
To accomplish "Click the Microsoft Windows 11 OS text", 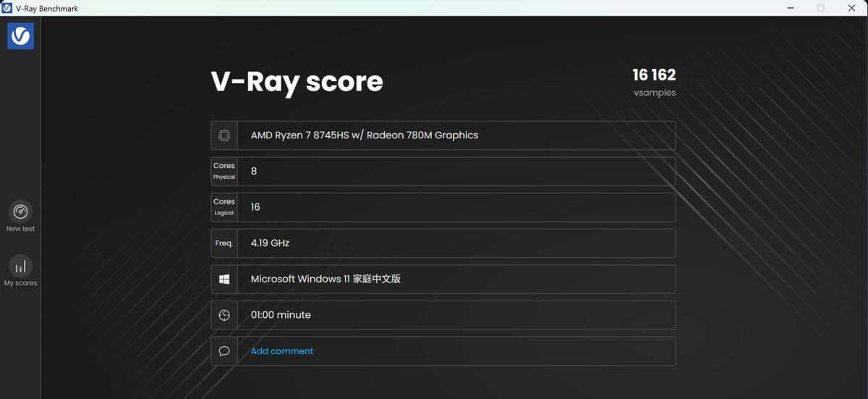I will [325, 279].
